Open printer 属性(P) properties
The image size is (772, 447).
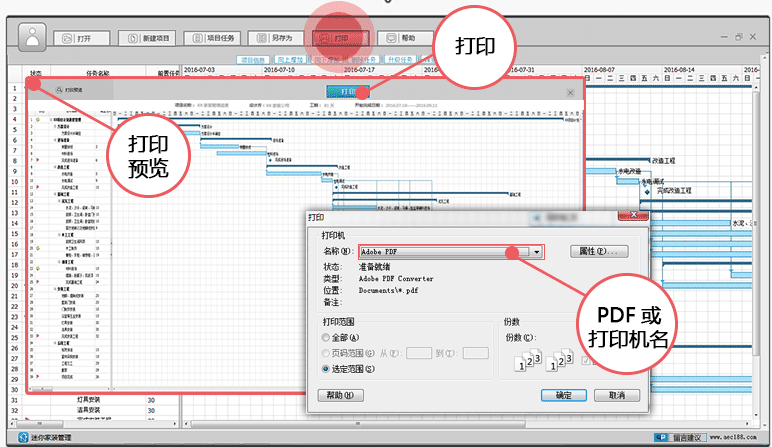599,252
